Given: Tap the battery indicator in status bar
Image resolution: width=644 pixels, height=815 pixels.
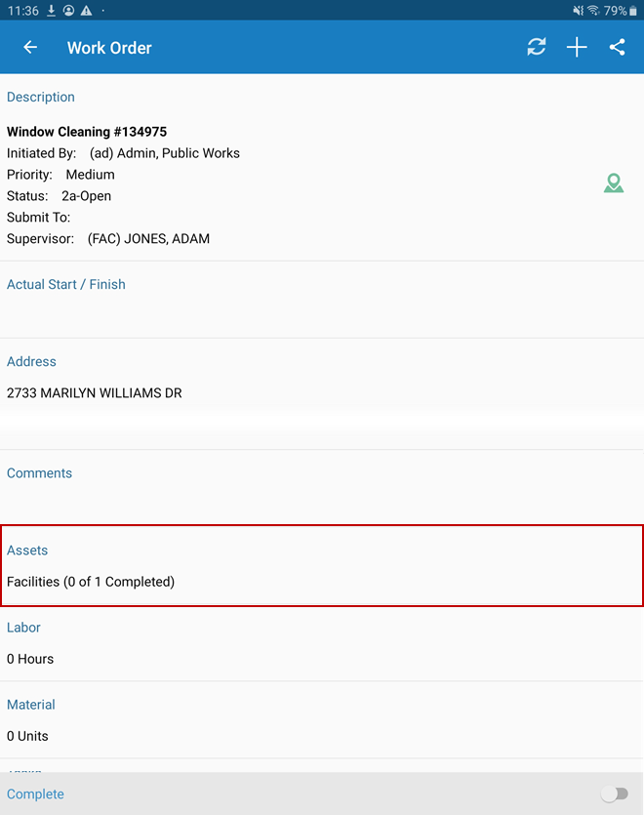Looking at the screenshot, I should (x=633, y=11).
